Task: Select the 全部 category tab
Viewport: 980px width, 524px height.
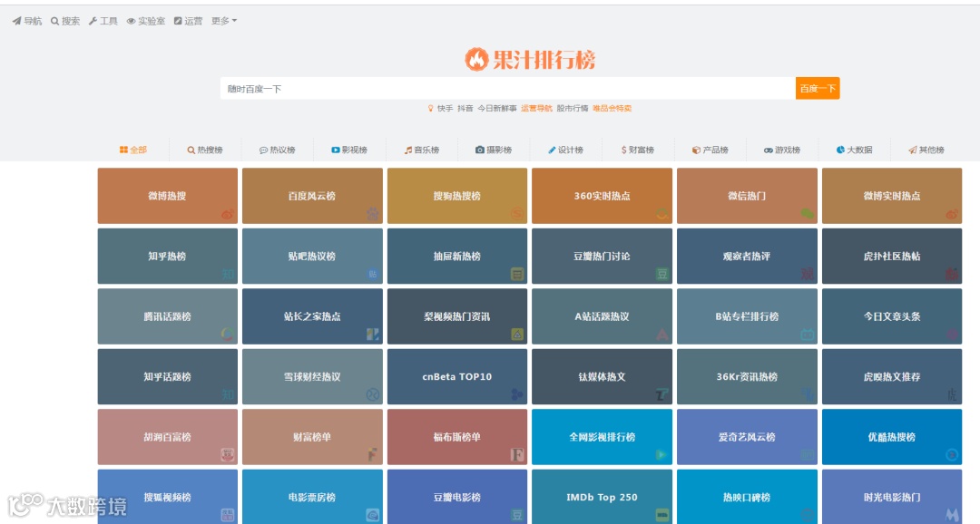Action: point(133,150)
